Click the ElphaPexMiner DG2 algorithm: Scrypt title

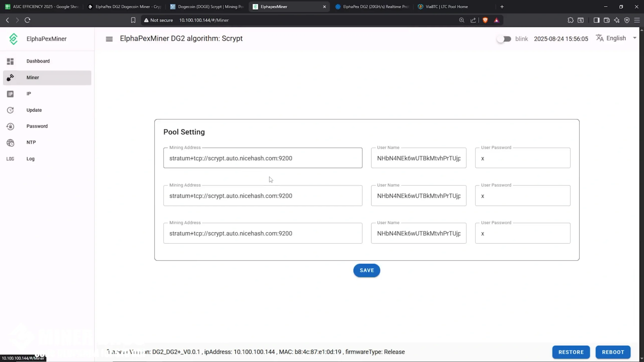coord(181,38)
